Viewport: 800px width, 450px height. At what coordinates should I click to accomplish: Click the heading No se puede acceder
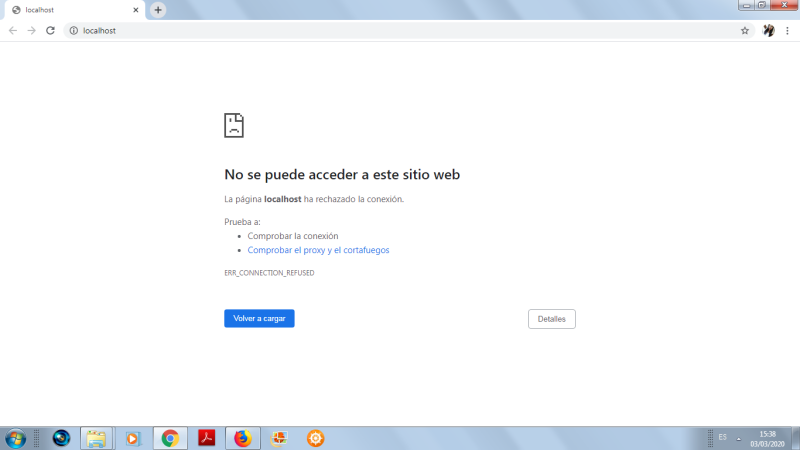(342, 174)
